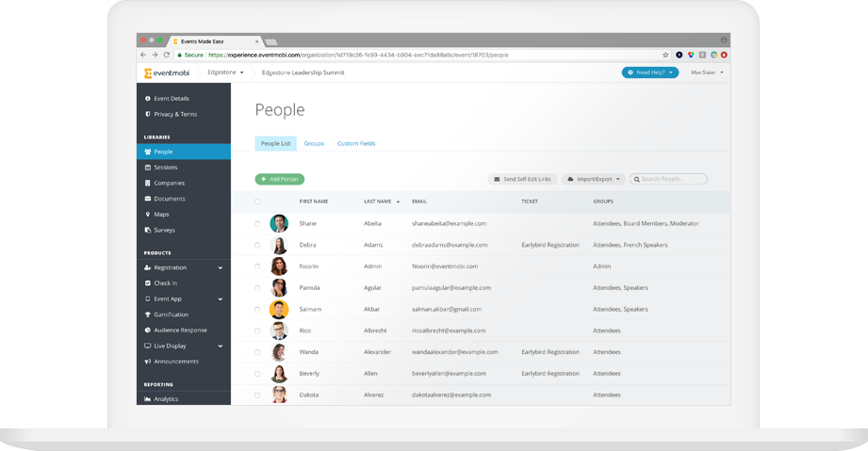This screenshot has width=868, height=451.
Task: Click Rico Albrecht's profile photo
Action: click(279, 330)
